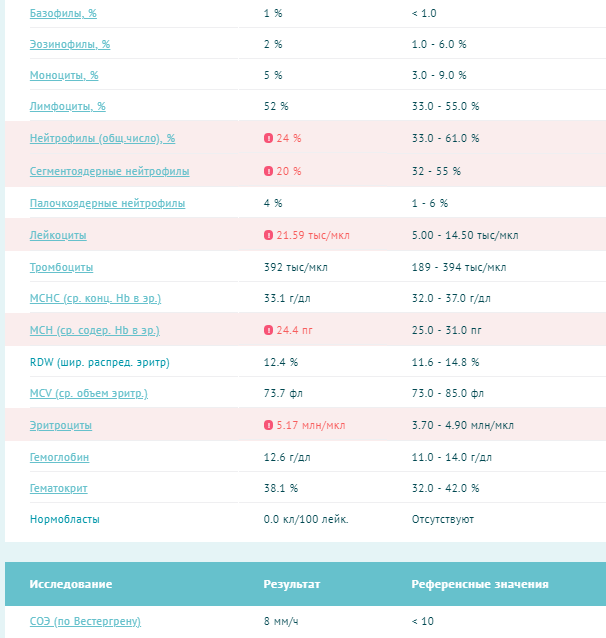
Task: Click warning icon beside Нейтрофилы 24 %
Action: point(268,138)
